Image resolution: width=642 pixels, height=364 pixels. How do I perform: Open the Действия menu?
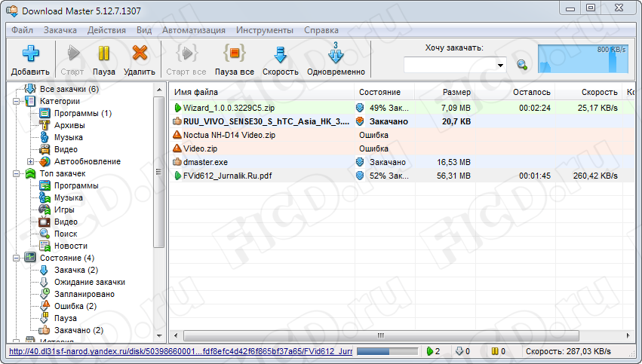[x=106, y=30]
